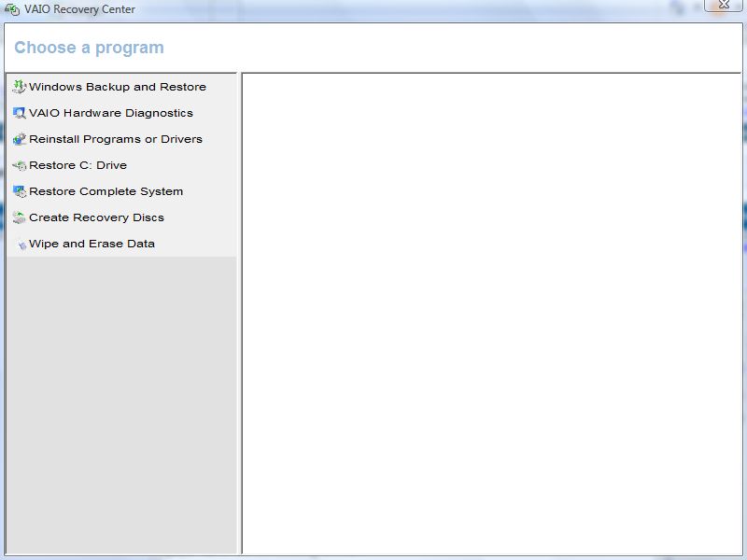Viewport: 747px width, 560px height.
Task: Click the Windows Backup and Restore icon
Action: [19, 87]
